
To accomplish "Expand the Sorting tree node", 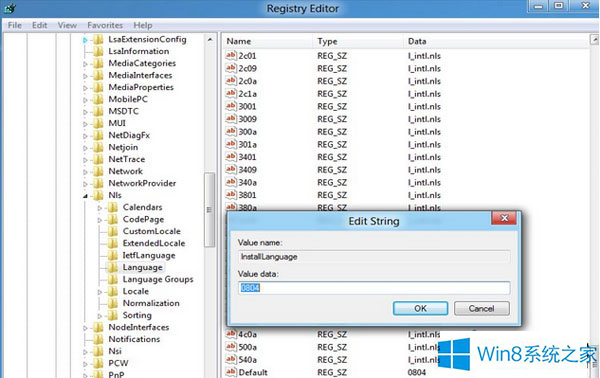I will click(x=99, y=316).
